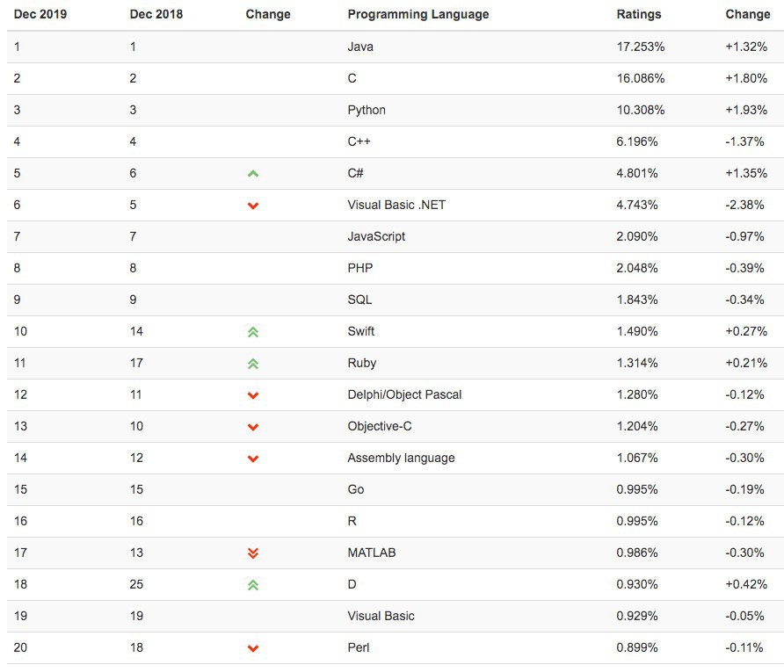This screenshot has height=672, width=784.
Task: Click the double green arrow in Ruby row
Action: pyautogui.click(x=253, y=364)
